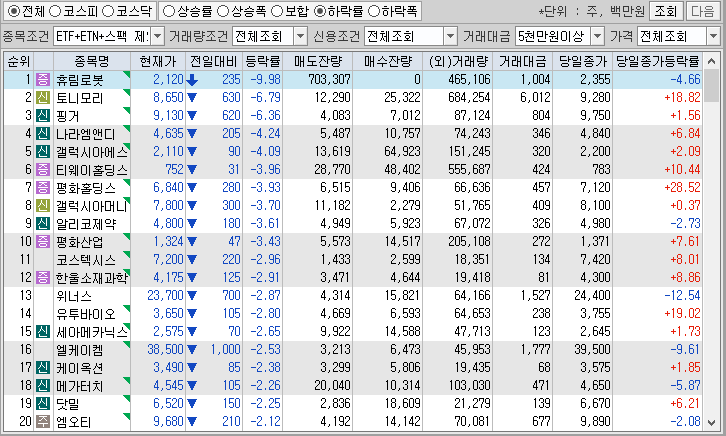Select the 코스닥 radio button

point(107,11)
